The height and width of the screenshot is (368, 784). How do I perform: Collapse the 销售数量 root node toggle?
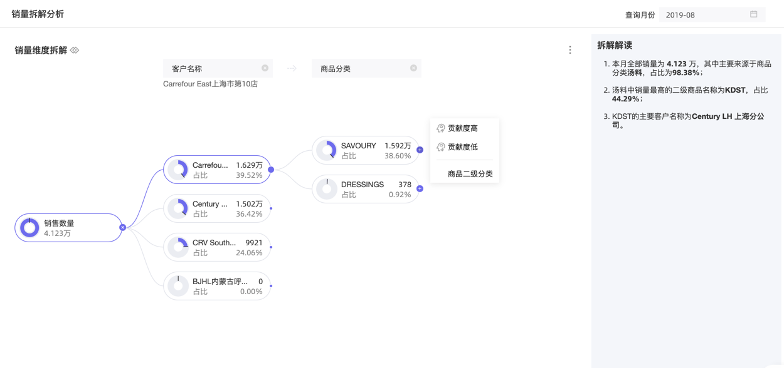[122, 228]
